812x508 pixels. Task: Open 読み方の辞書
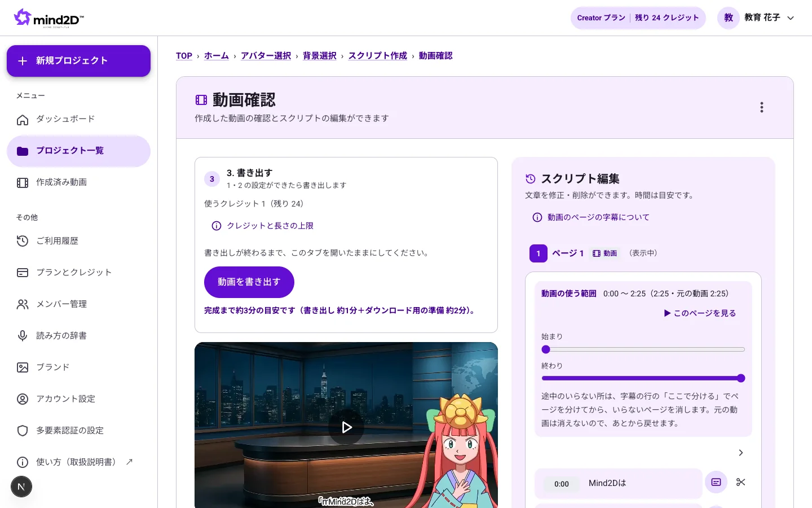coord(78,336)
